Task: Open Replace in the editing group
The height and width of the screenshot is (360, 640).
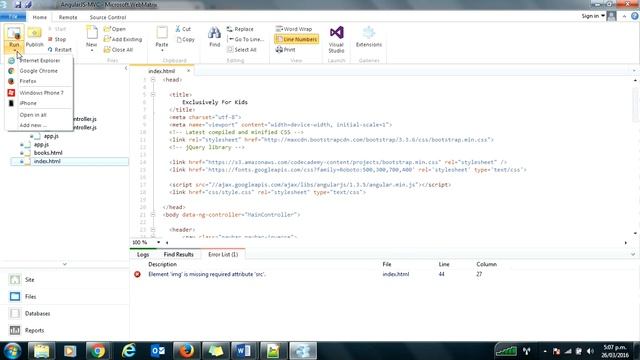Action: pos(240,29)
